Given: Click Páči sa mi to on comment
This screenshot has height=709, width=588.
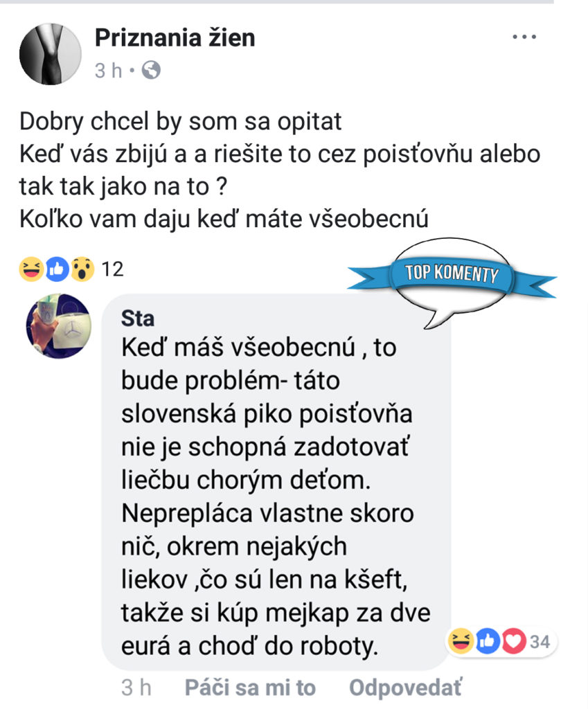Looking at the screenshot, I should pos(250,688).
